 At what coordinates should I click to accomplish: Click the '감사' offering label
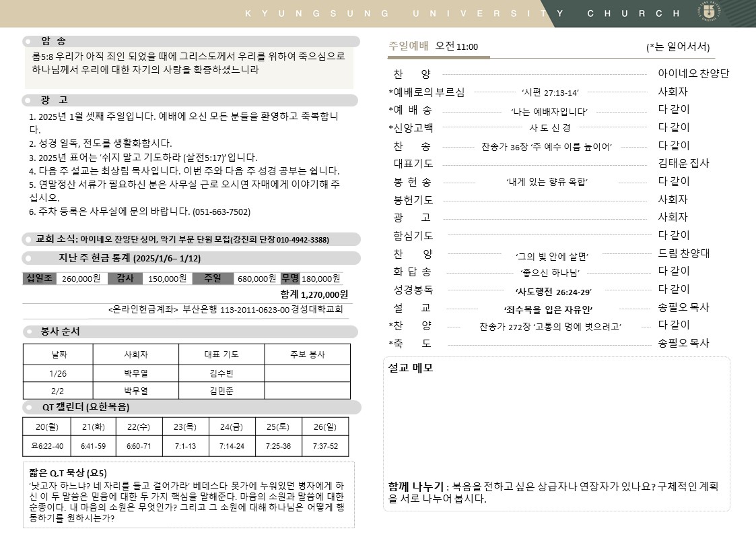pos(125,278)
